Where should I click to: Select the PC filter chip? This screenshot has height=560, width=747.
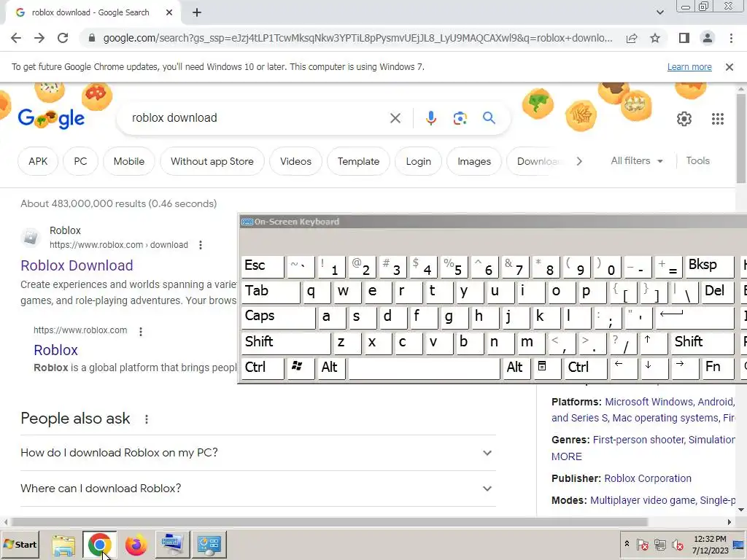pos(80,161)
